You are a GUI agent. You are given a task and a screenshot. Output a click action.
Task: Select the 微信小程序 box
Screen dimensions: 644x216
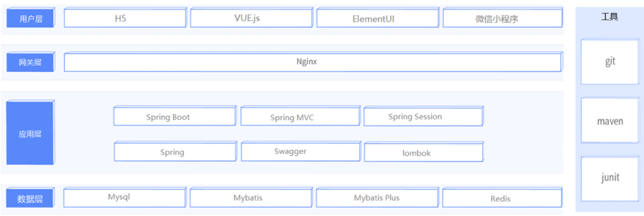[503, 18]
